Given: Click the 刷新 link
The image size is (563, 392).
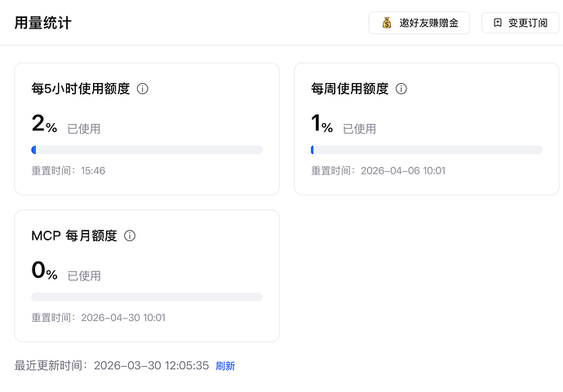Looking at the screenshot, I should (x=225, y=366).
